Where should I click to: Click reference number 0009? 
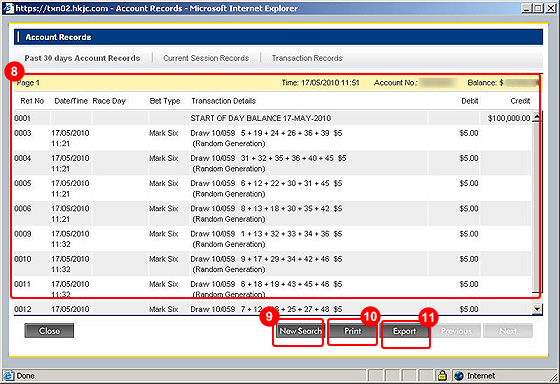[x=22, y=234]
